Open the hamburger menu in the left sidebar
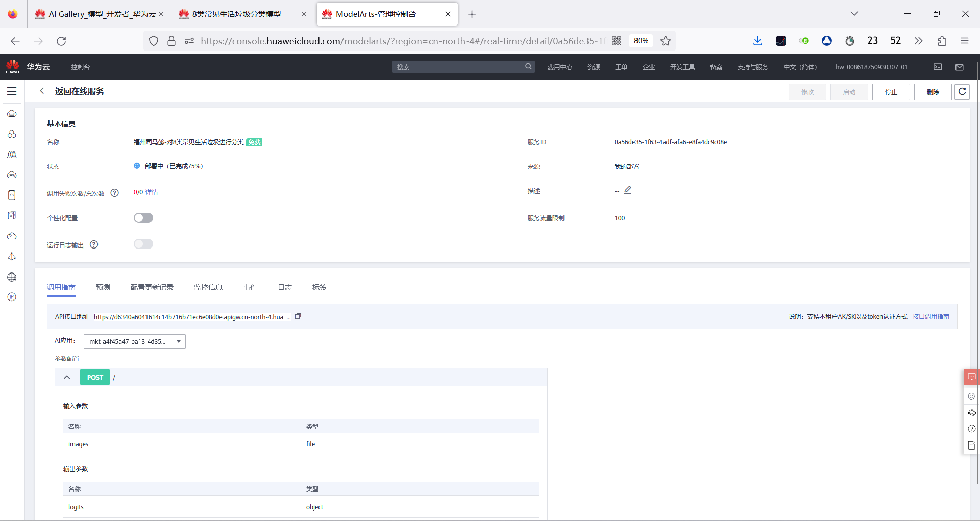The height and width of the screenshot is (521, 980). [x=12, y=91]
